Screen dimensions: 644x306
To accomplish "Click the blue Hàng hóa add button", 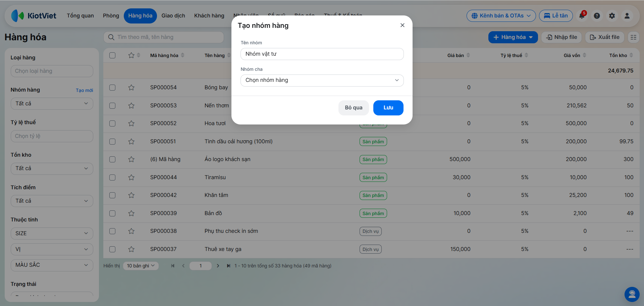I will coord(513,37).
